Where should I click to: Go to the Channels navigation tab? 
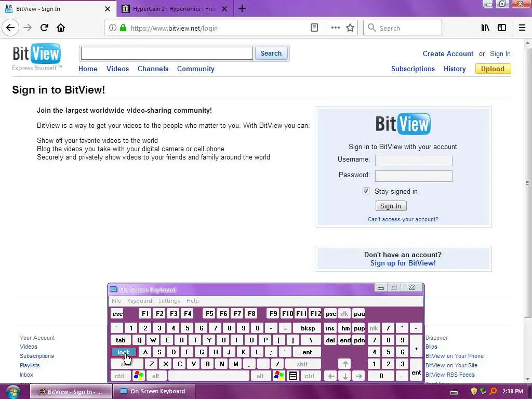tap(153, 69)
